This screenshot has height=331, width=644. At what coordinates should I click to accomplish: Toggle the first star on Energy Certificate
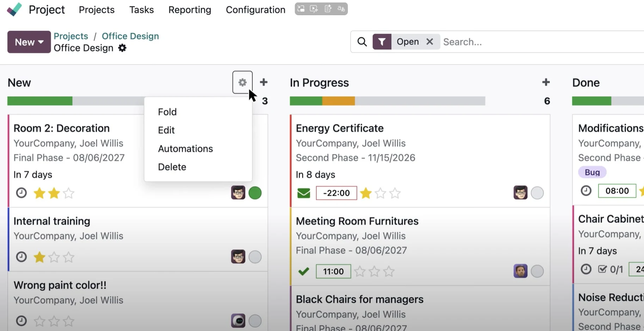[x=366, y=193]
